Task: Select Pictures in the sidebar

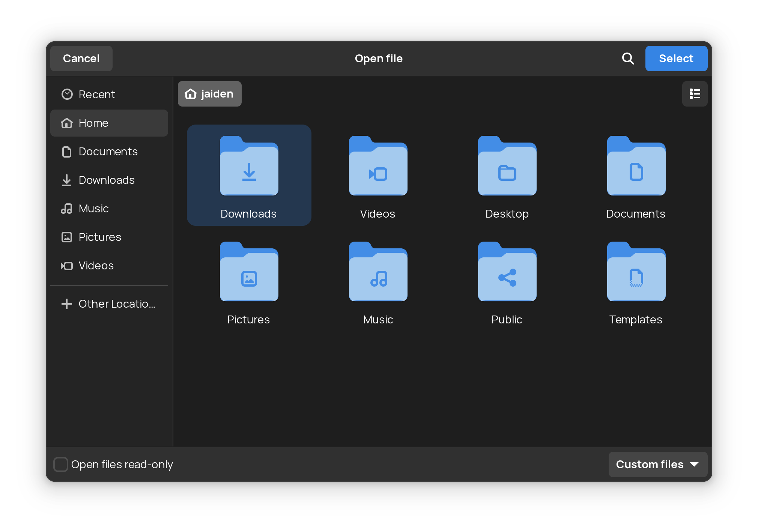Action: [x=109, y=237]
